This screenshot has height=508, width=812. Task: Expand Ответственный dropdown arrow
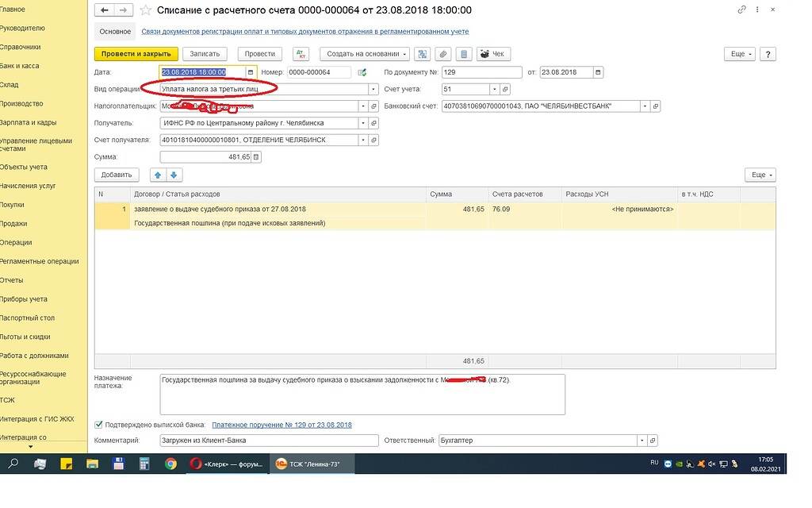pos(642,441)
